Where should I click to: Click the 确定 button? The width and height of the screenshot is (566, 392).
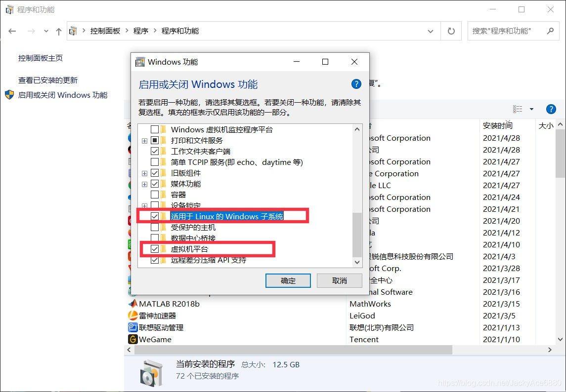[288, 280]
